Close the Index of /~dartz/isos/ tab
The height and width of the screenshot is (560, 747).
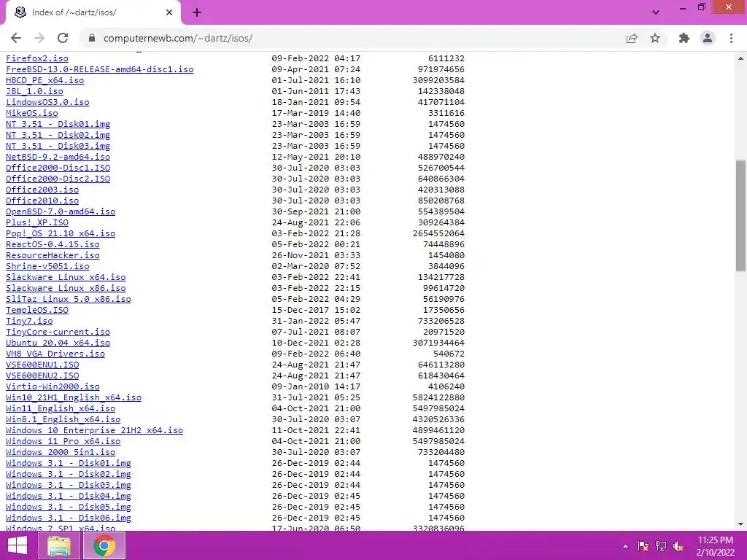[169, 12]
